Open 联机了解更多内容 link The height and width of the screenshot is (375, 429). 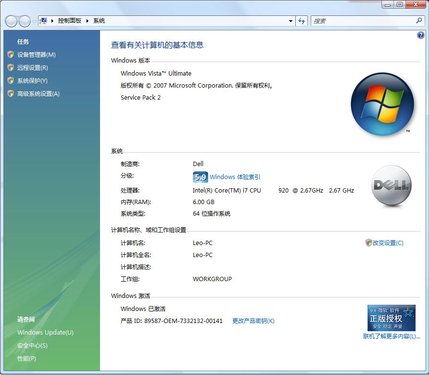pyautogui.click(x=391, y=336)
